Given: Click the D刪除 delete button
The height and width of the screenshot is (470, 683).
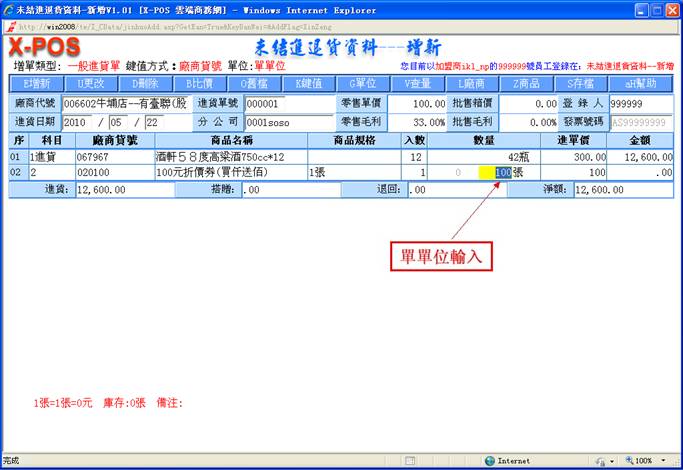Looking at the screenshot, I should (145, 84).
